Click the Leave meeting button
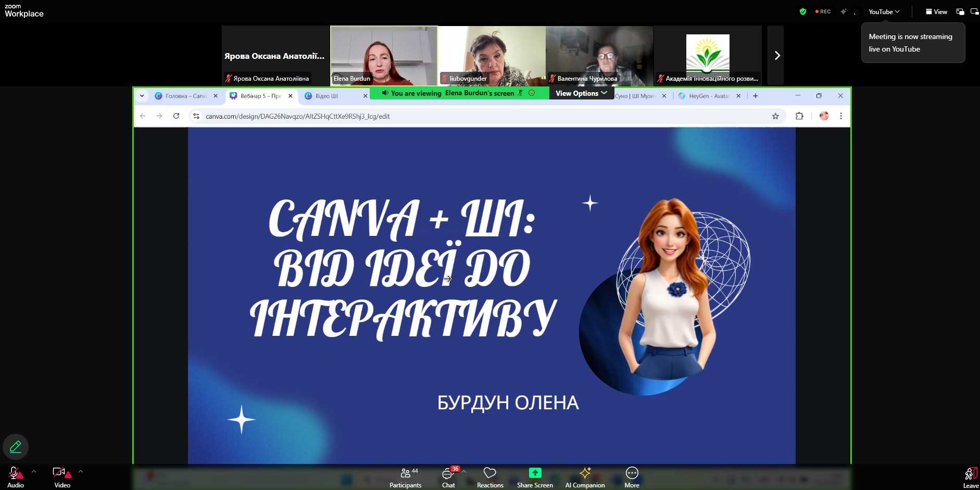The width and height of the screenshot is (980, 490). pyautogui.click(x=971, y=477)
